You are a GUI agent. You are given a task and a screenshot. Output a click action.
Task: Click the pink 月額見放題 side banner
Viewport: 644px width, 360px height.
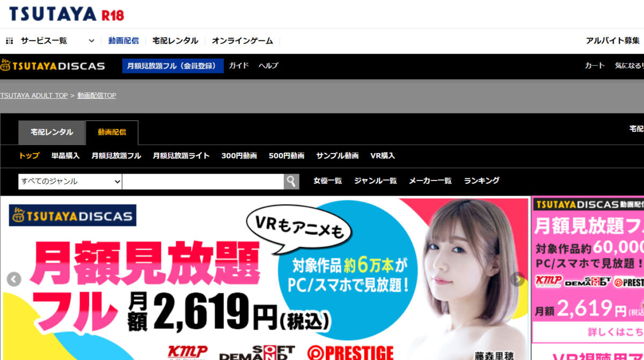click(588, 270)
